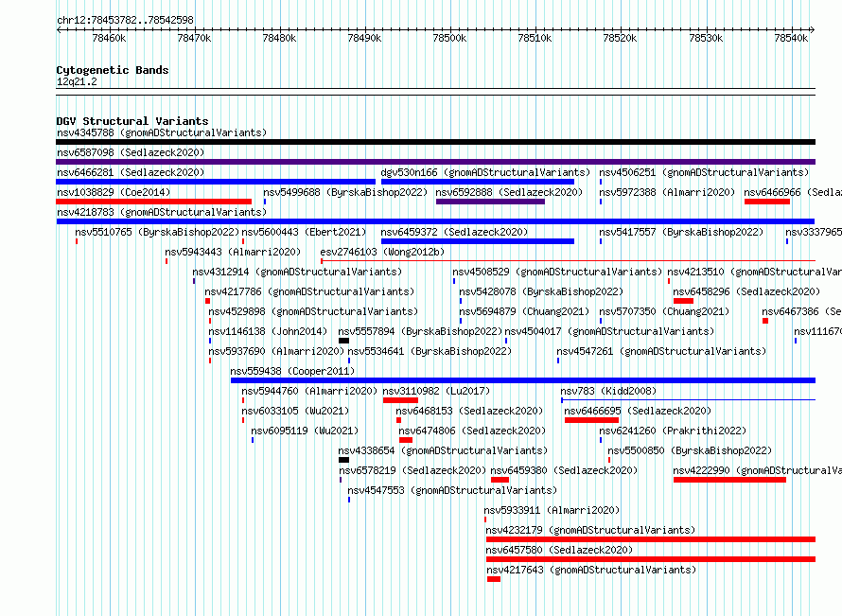The height and width of the screenshot is (616, 842).
Task: Open the nsv783 (Kidd2008) label
Action: [x=608, y=391]
